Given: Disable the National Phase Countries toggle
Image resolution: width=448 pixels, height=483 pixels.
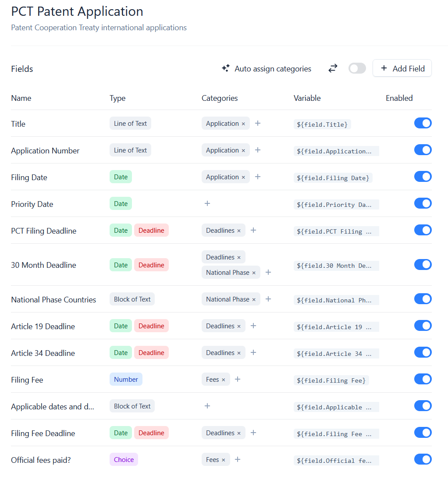Looking at the screenshot, I should (x=423, y=299).
